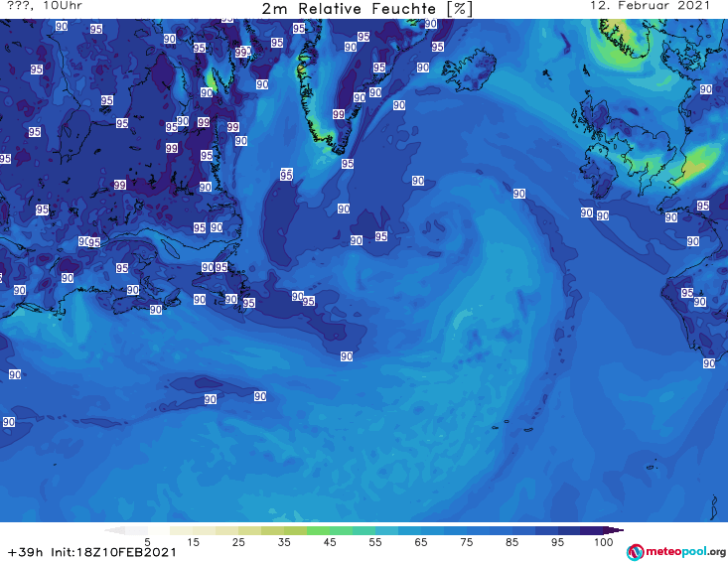Click legend value "5"
The height and width of the screenshot is (562, 728).
click(147, 542)
